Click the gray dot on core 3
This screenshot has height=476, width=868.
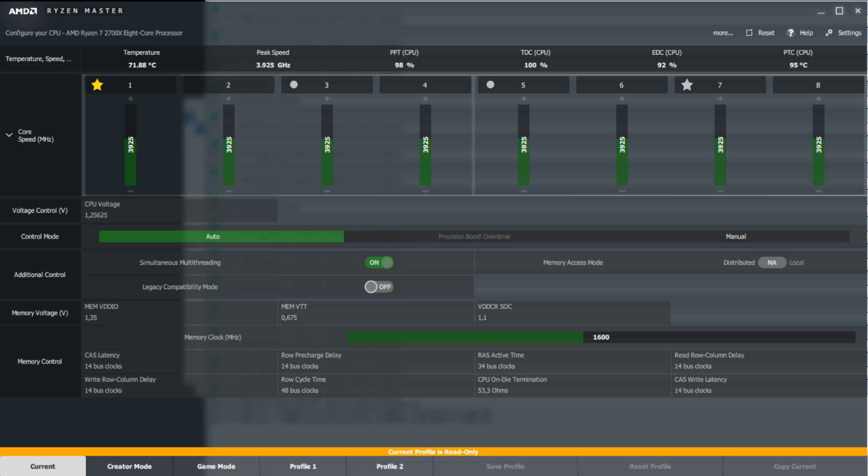click(294, 84)
